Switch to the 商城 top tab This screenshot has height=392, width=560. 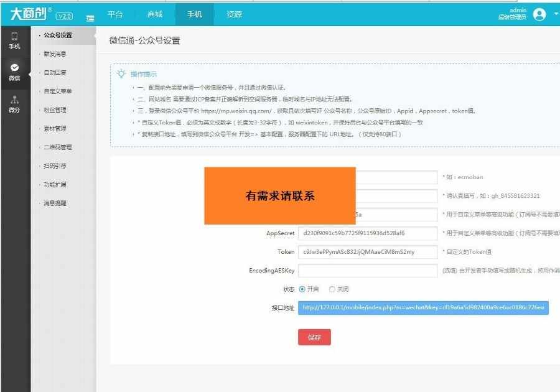tap(155, 14)
